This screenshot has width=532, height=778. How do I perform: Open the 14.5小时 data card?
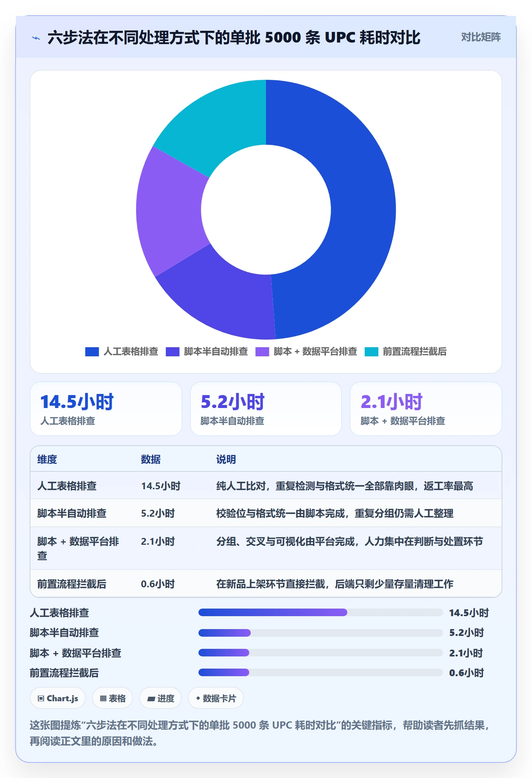point(106,409)
